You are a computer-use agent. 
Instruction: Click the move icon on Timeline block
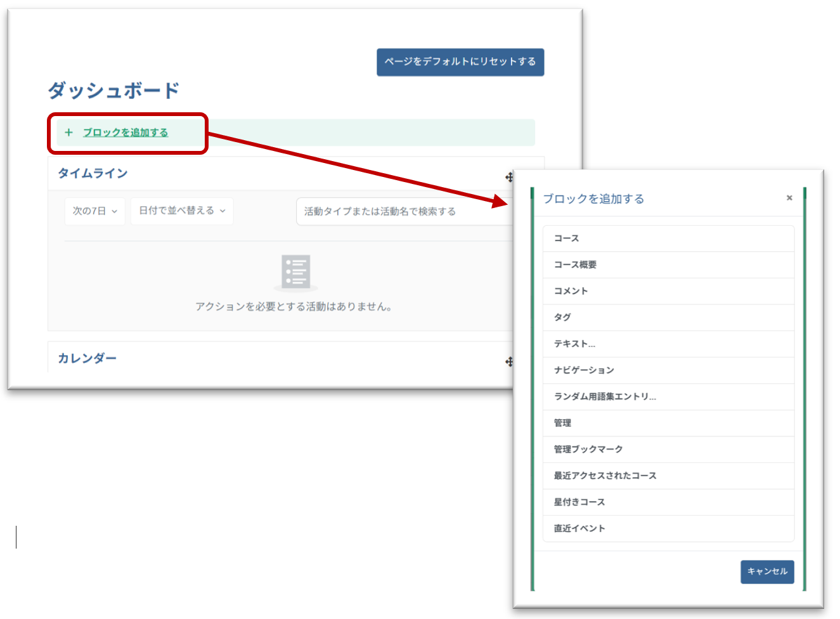[x=508, y=177]
